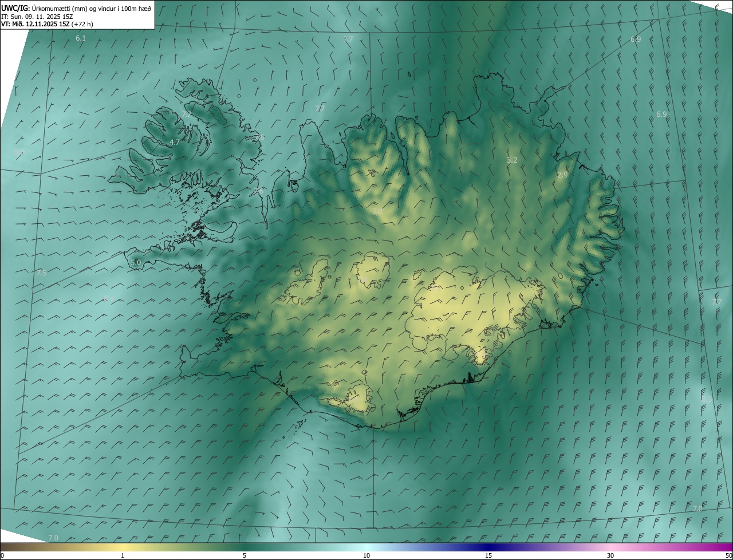Click the 4.7 value over the Westfjords
733x560 pixels.
click(x=175, y=142)
